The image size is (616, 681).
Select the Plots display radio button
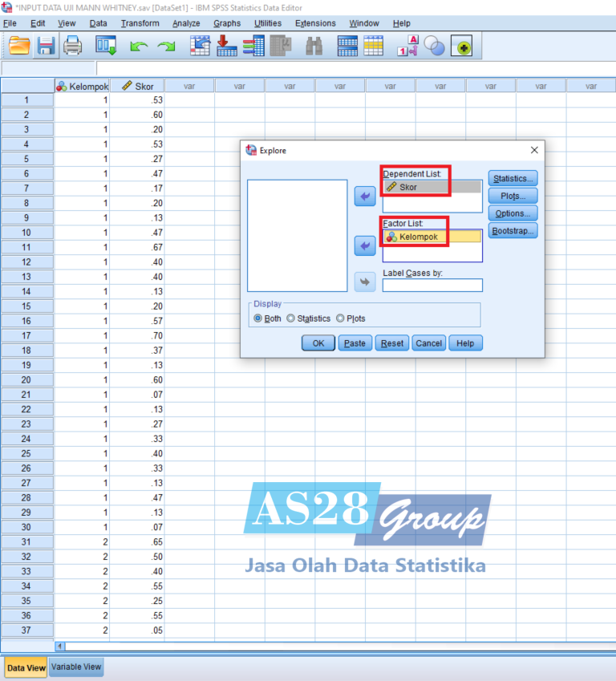(340, 318)
